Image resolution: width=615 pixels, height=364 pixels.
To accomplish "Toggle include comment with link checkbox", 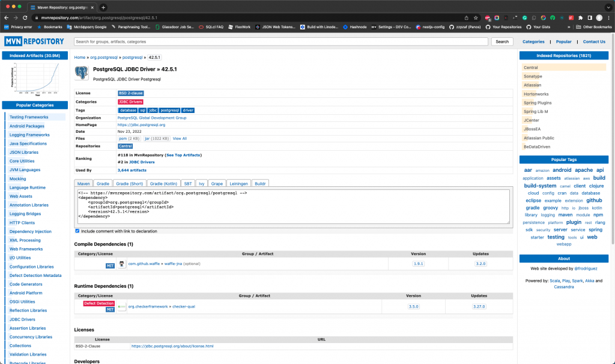I will point(77,231).
